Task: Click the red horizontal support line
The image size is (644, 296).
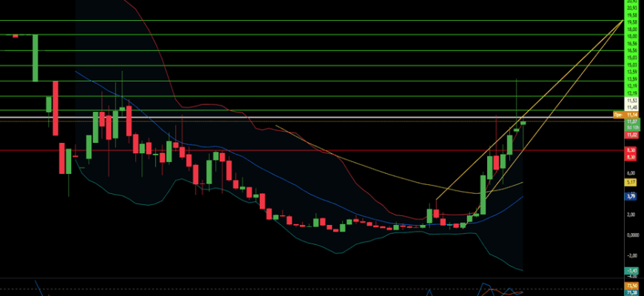Action: point(296,150)
